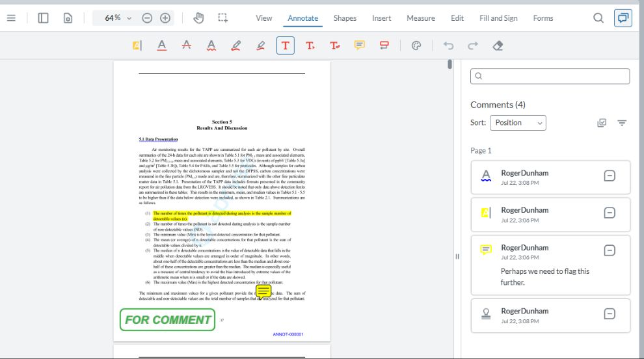Click the document vertical scrollbar thumb
Viewport: 644px width, 359px height.
pyautogui.click(x=449, y=64)
